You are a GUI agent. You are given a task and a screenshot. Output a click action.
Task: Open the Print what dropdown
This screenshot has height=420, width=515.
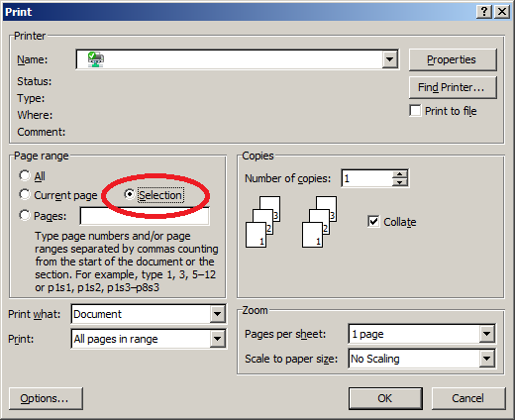click(x=218, y=314)
